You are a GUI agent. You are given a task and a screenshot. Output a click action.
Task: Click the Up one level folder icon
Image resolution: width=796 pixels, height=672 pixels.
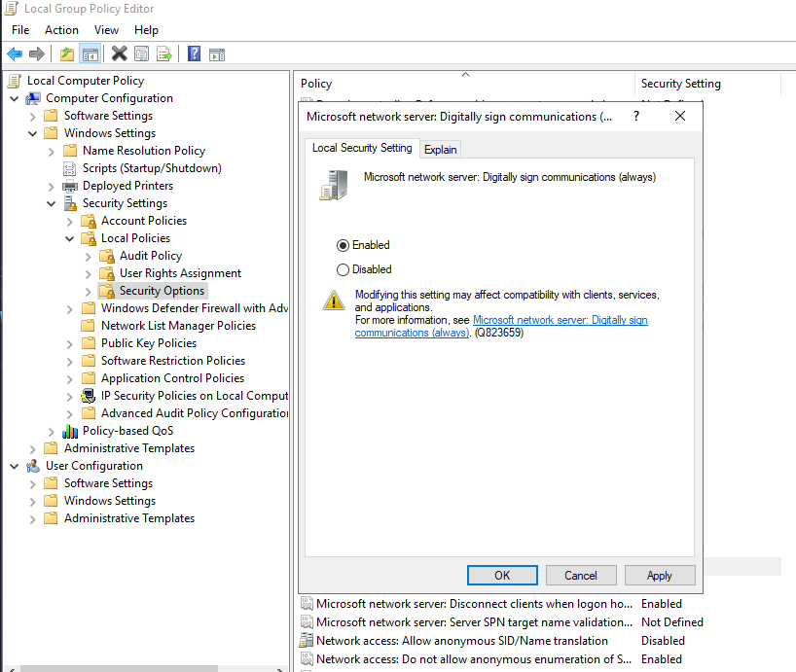coord(67,53)
